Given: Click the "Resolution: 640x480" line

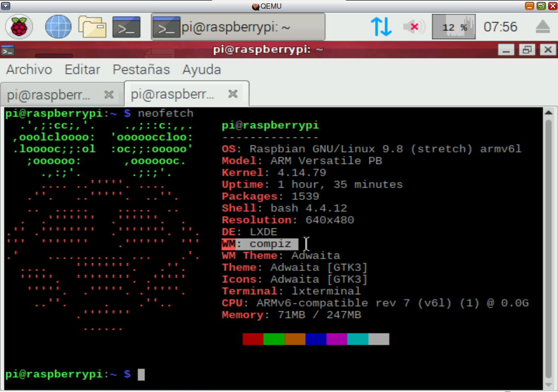Looking at the screenshot, I should tap(288, 220).
